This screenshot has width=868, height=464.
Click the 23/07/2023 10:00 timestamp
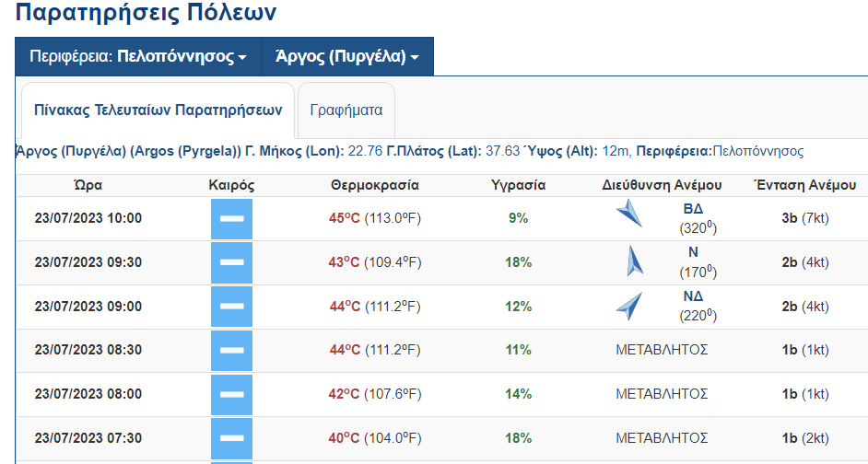click(x=88, y=218)
